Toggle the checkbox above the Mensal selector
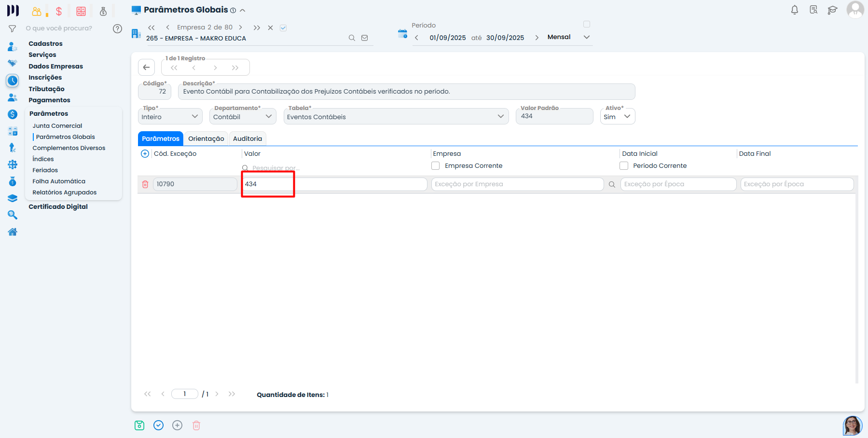868x438 pixels. click(587, 24)
